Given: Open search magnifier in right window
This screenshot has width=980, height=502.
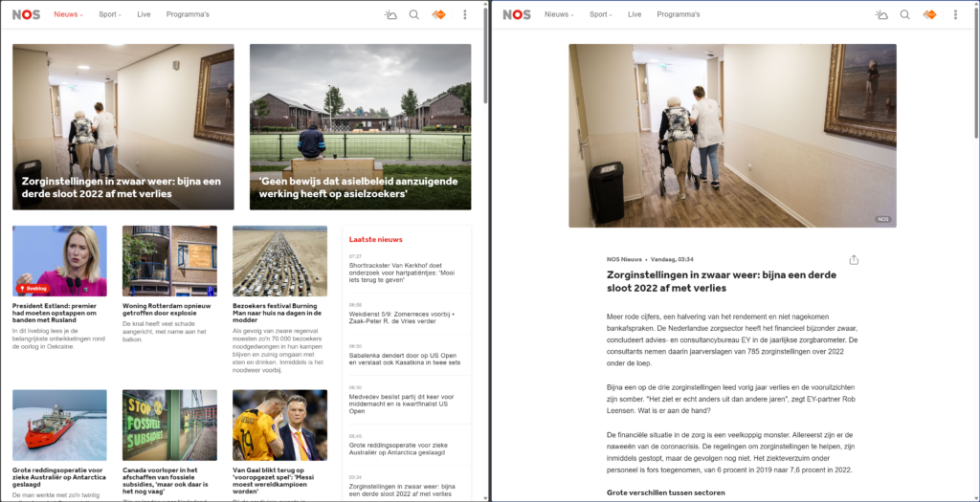Looking at the screenshot, I should (904, 14).
